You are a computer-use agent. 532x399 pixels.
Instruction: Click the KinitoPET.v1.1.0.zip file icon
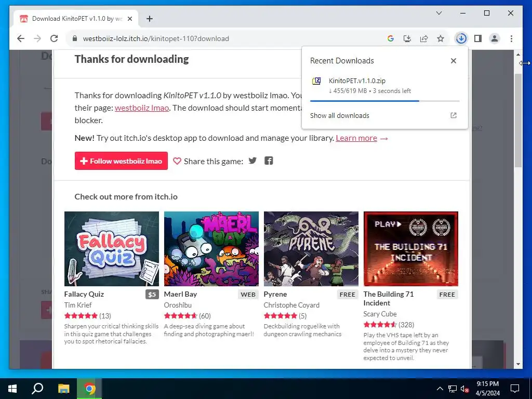316,81
